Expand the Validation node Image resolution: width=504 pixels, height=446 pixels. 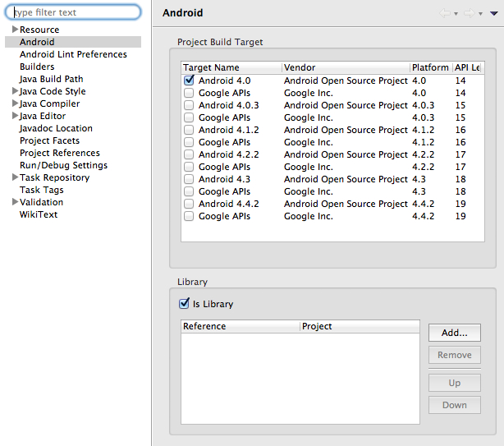click(15, 201)
